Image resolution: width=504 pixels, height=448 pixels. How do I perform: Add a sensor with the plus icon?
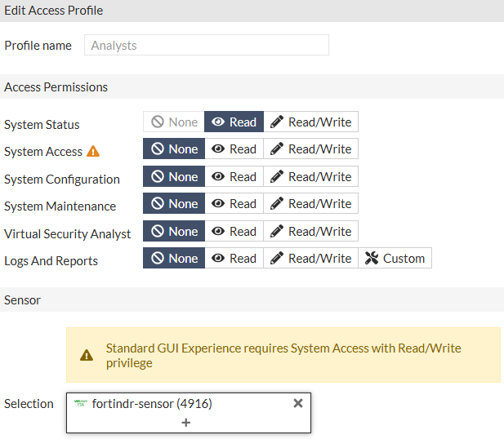tap(185, 423)
